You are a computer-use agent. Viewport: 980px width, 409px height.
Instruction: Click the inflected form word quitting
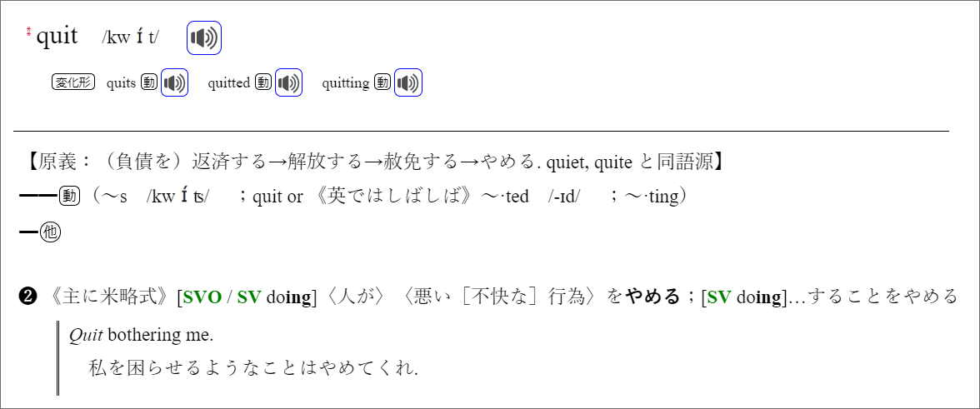[346, 83]
